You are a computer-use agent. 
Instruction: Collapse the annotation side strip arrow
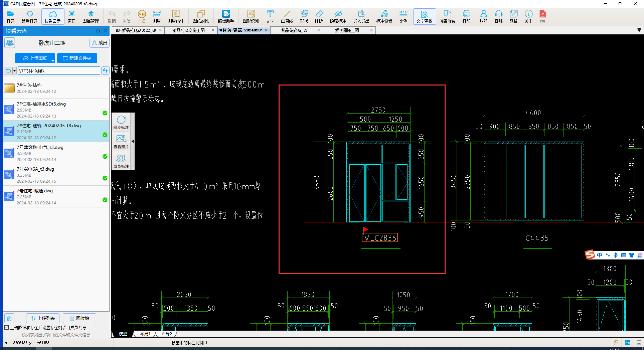coord(133,141)
